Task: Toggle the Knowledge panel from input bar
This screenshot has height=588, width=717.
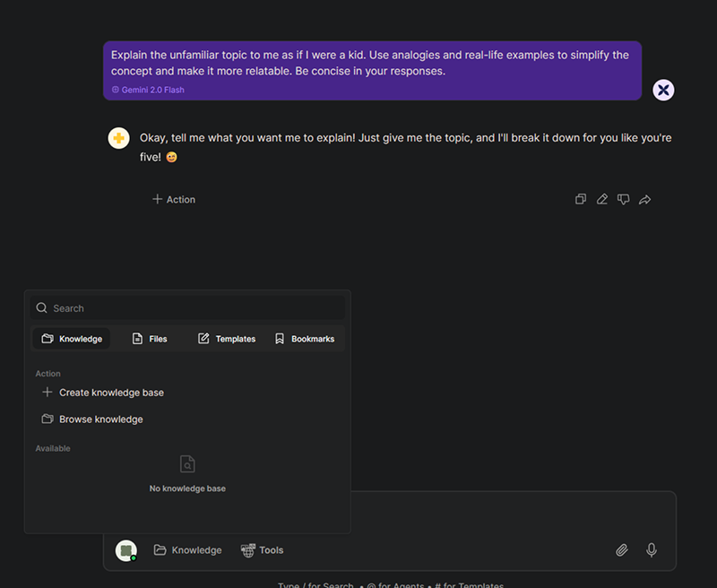Action: [x=187, y=550]
